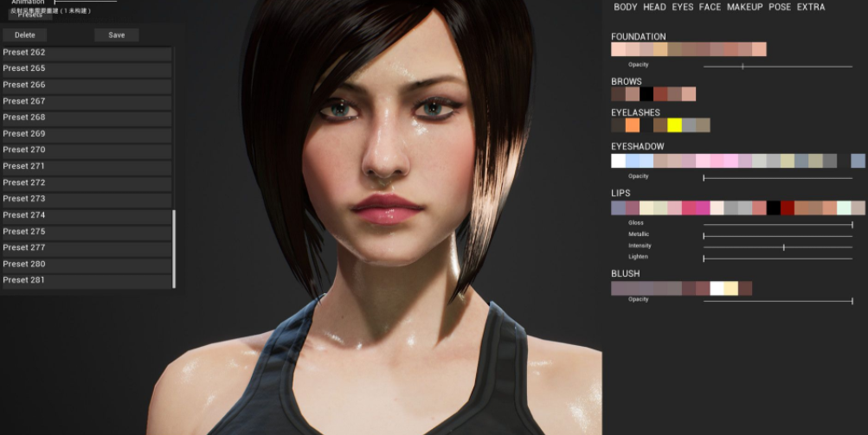
Task: Adjust the Animation slider at top left
Action: click(x=86, y=3)
